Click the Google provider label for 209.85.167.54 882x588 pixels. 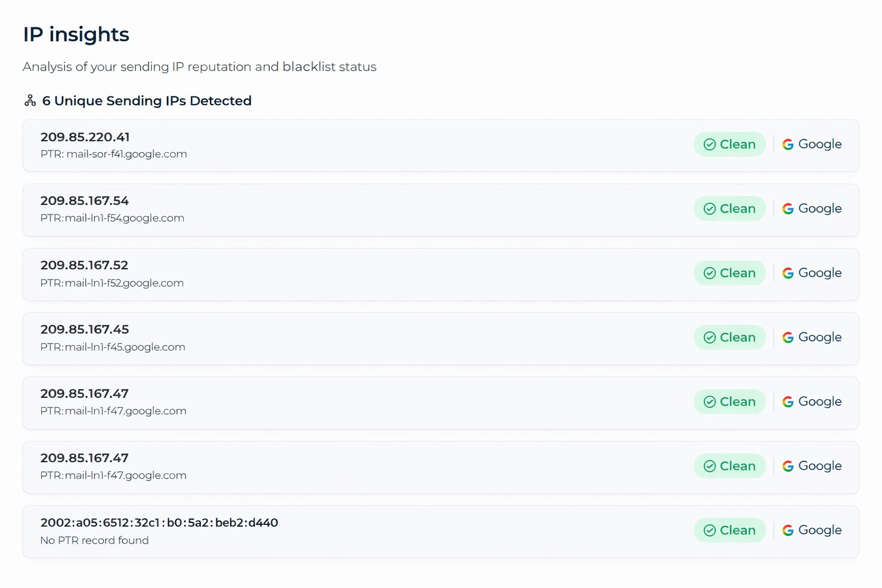click(x=820, y=208)
